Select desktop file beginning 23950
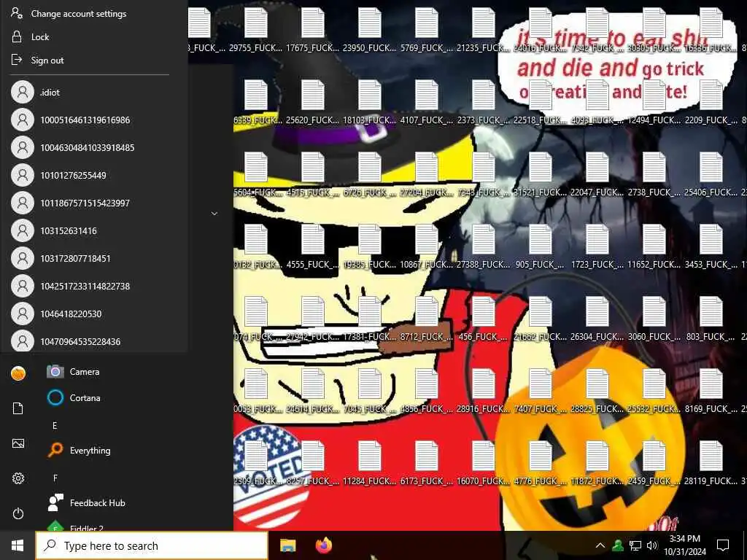The width and height of the screenshot is (747, 560). 369,29
